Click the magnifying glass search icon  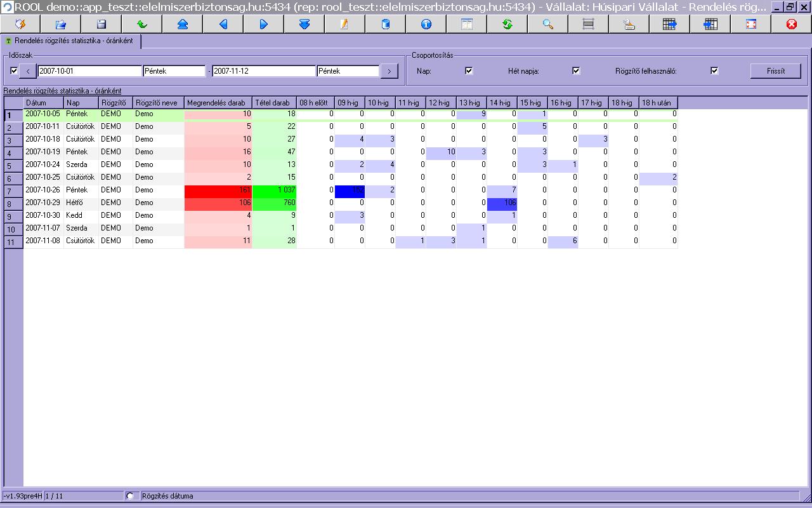point(547,24)
